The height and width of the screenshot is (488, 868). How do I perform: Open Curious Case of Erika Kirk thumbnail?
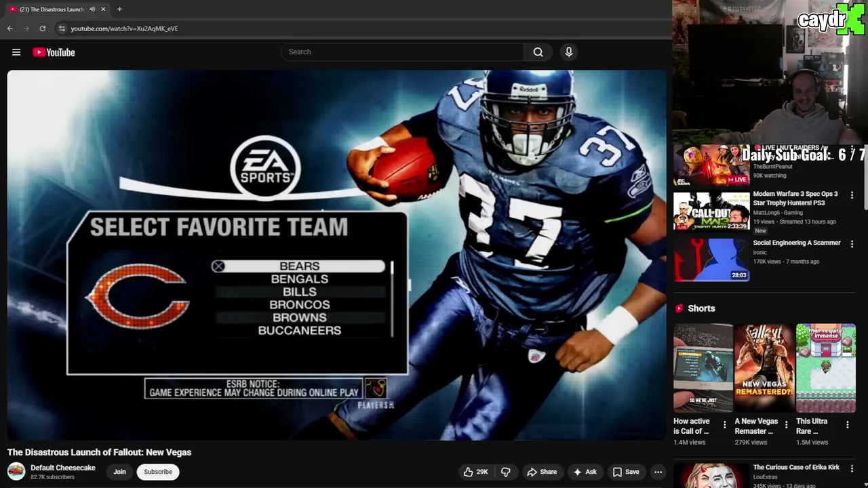(711, 475)
